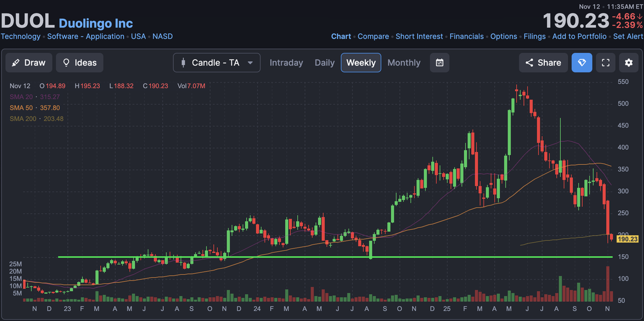
Task: Open the calendar date range picker
Action: point(440,63)
